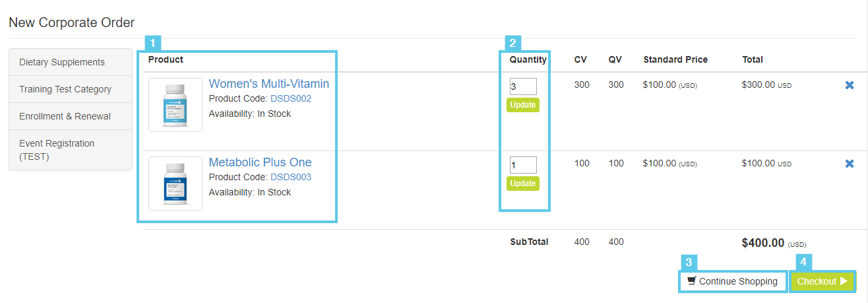Click the Women's Multi-Vitamin quantity field
The image size is (868, 303).
[523, 86]
